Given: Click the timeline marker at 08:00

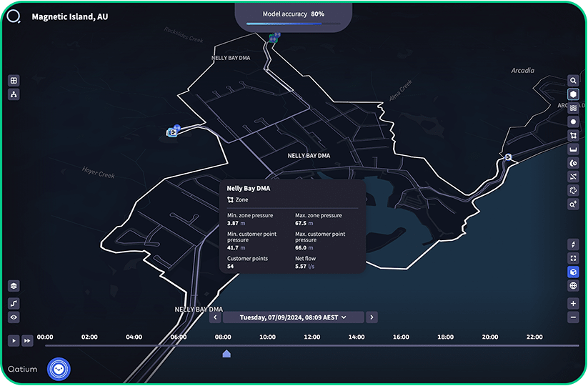Looking at the screenshot, I should (x=226, y=353).
